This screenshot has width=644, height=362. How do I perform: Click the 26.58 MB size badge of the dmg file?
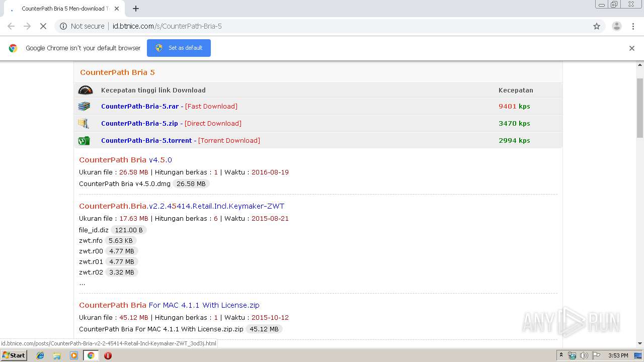pos(191,184)
